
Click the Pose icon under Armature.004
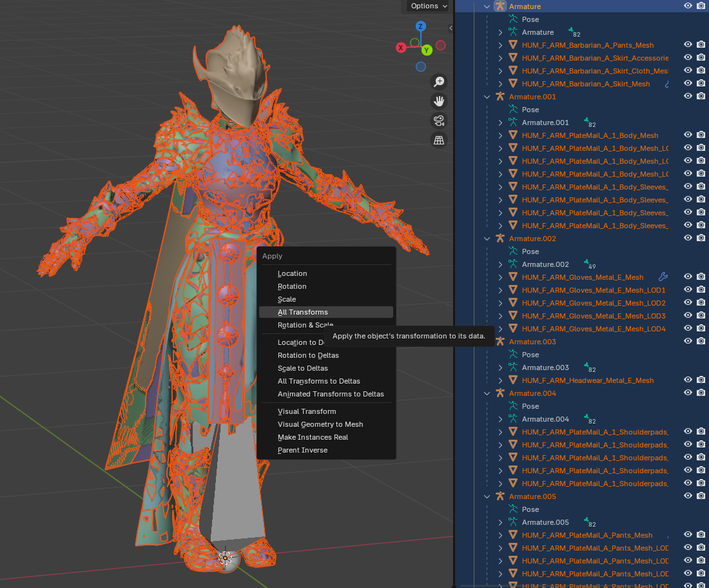(x=513, y=406)
